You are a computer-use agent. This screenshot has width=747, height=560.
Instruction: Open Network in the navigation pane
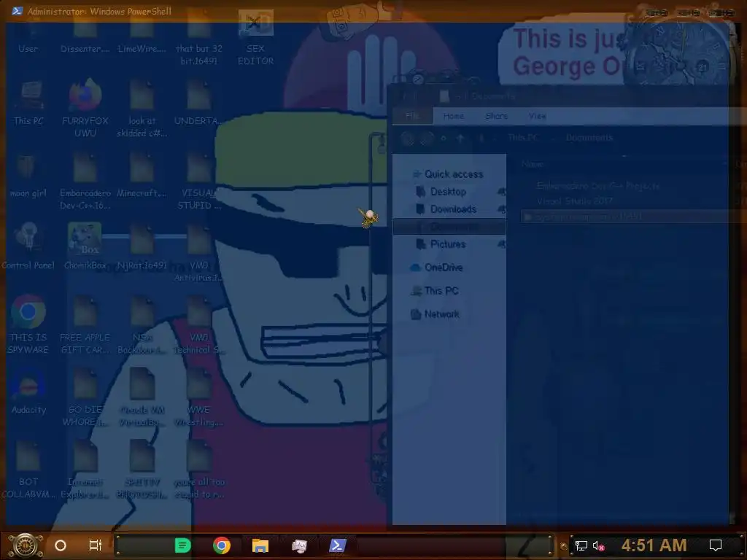(x=435, y=314)
